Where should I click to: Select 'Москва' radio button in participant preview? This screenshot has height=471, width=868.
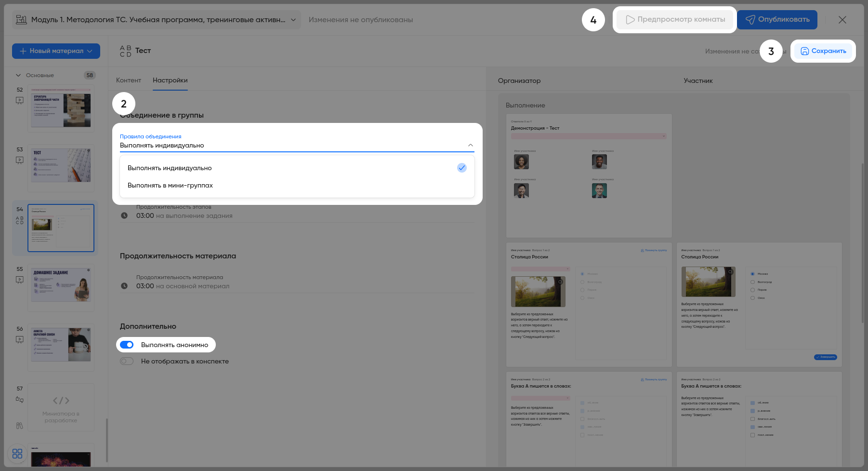pyautogui.click(x=752, y=274)
